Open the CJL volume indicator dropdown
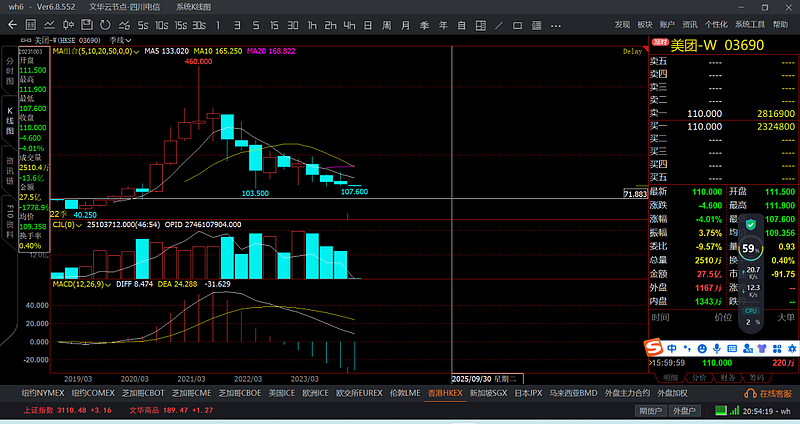Screen dimensions: 800x424 coord(67,225)
